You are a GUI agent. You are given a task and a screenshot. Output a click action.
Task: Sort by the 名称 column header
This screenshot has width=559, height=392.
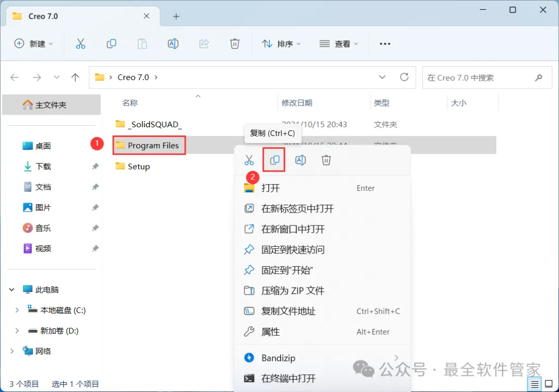tap(130, 103)
